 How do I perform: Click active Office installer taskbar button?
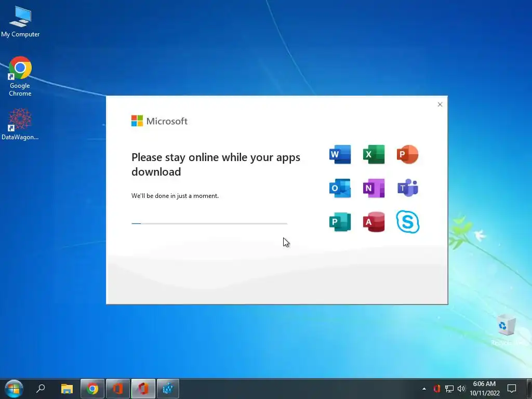point(143,389)
